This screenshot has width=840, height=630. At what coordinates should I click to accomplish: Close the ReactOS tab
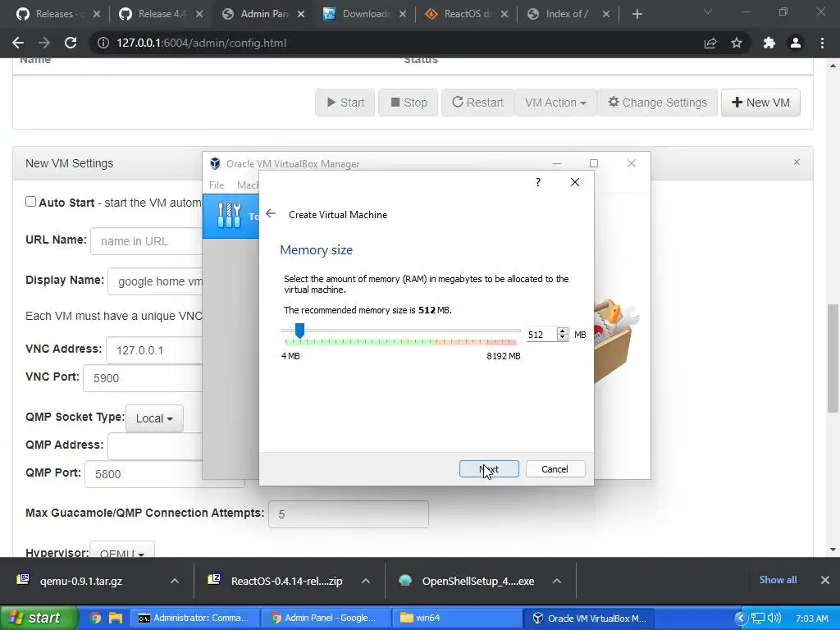[x=504, y=14]
